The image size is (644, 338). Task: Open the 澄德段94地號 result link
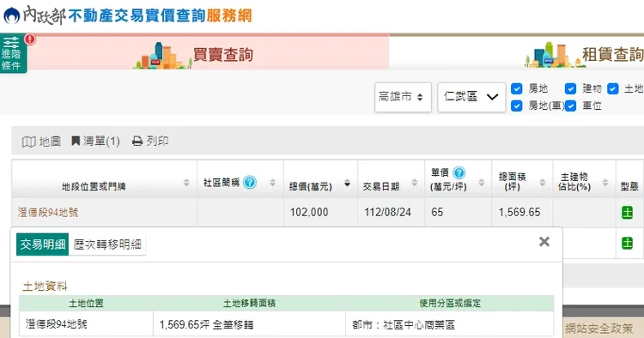click(x=47, y=212)
